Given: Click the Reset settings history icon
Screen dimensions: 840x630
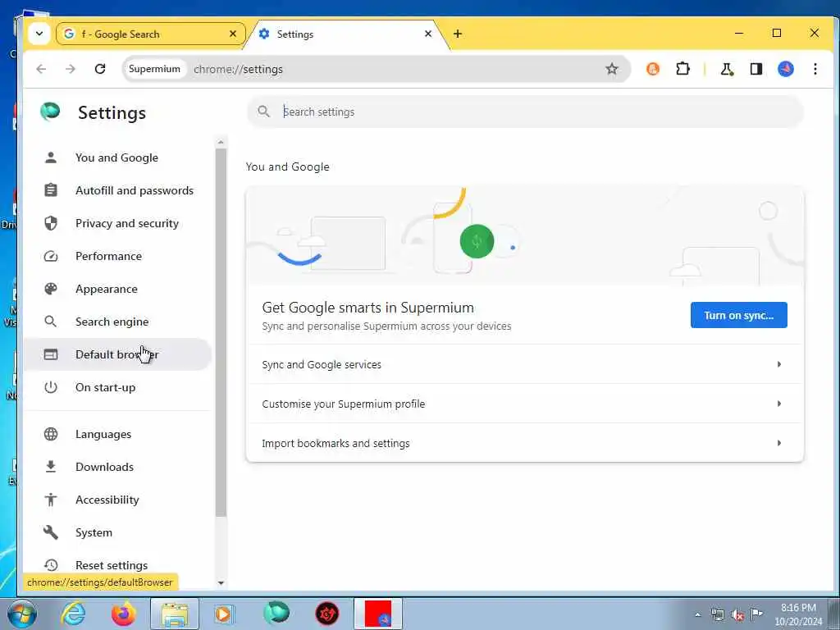Looking at the screenshot, I should coord(51,564).
